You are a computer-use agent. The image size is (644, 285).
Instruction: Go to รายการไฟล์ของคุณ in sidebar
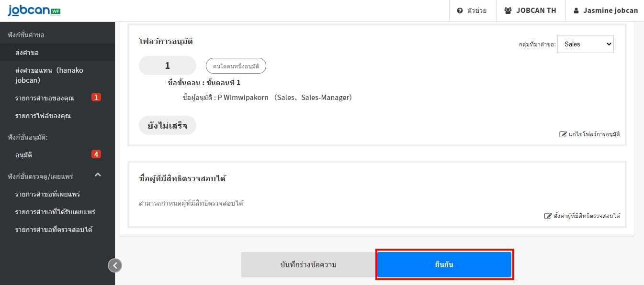click(x=43, y=116)
